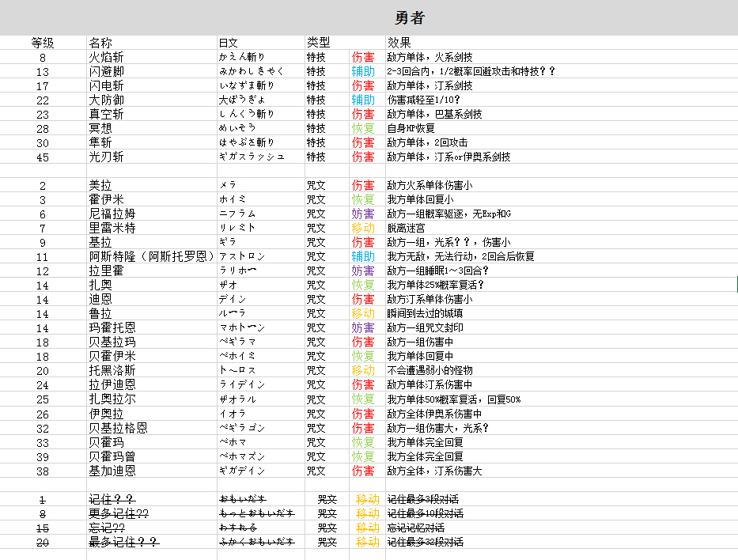
Task: Select the cell 托黑洛斯
Action: tap(112, 370)
